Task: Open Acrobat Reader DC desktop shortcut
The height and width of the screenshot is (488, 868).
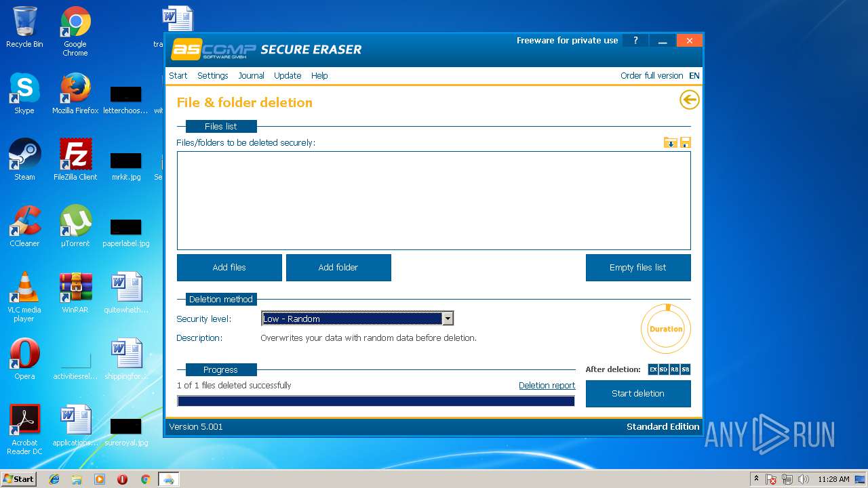Action: coord(24,430)
